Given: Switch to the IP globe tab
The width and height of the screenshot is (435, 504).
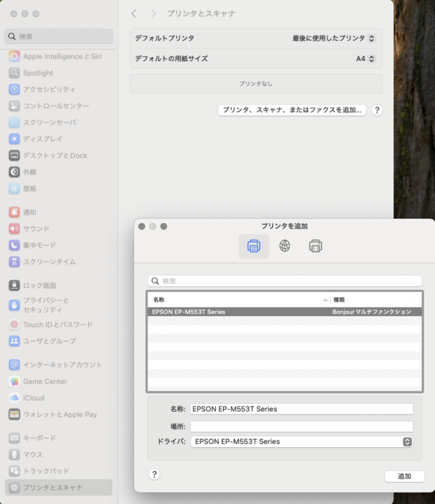Looking at the screenshot, I should point(284,246).
